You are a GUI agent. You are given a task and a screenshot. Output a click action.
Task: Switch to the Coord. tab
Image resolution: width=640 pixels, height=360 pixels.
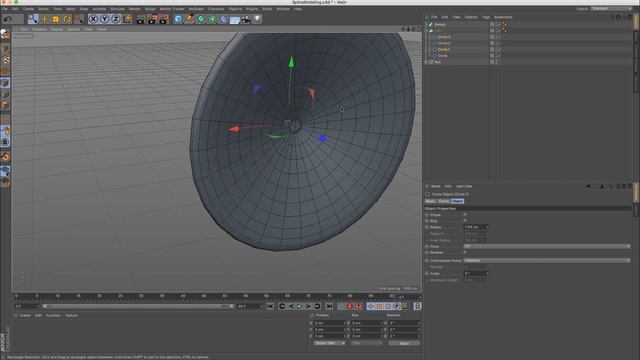[x=443, y=201]
